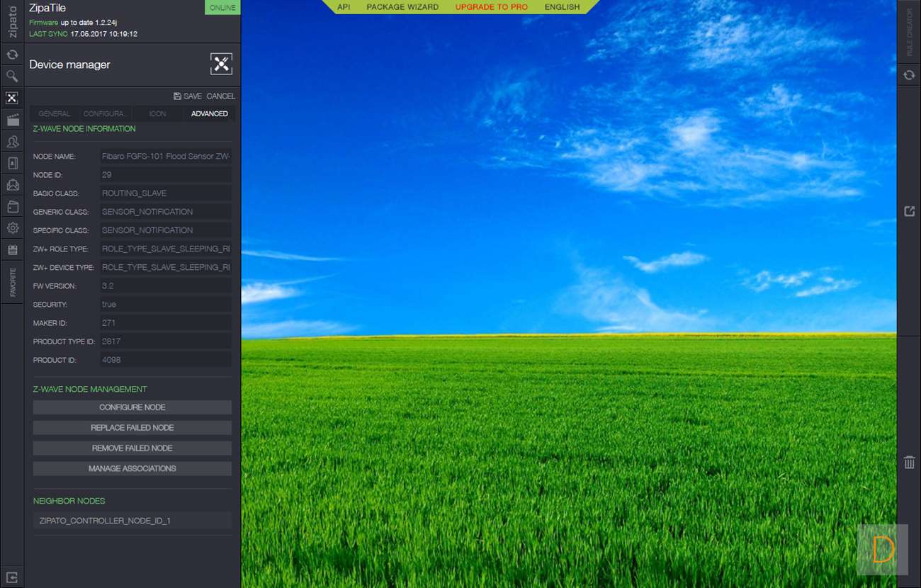921x588 pixels.
Task: Click the synchronize icon in left sidebar
Action: (12, 55)
